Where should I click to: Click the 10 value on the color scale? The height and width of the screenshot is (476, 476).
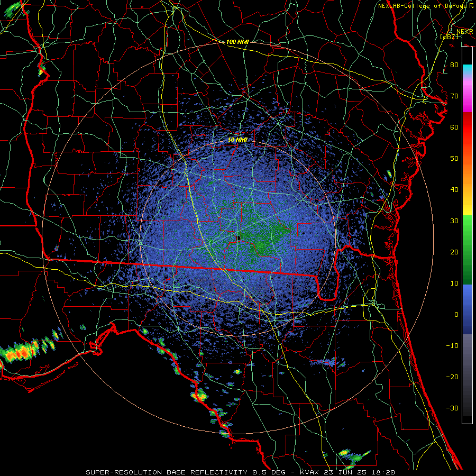coord(454,283)
